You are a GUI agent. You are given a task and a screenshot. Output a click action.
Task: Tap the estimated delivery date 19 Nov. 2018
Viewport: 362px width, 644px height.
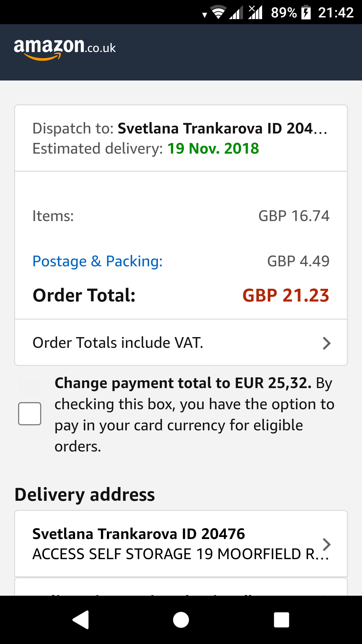213,149
